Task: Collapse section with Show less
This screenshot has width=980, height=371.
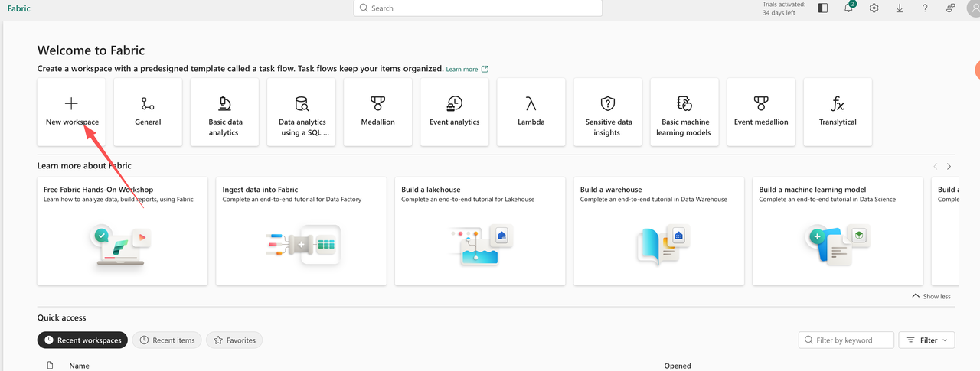Action: click(931, 296)
